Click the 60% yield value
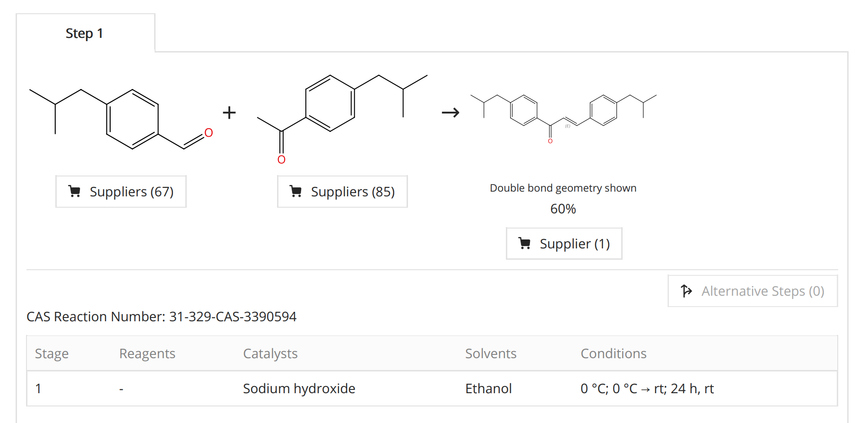This screenshot has width=868, height=423. [x=563, y=209]
